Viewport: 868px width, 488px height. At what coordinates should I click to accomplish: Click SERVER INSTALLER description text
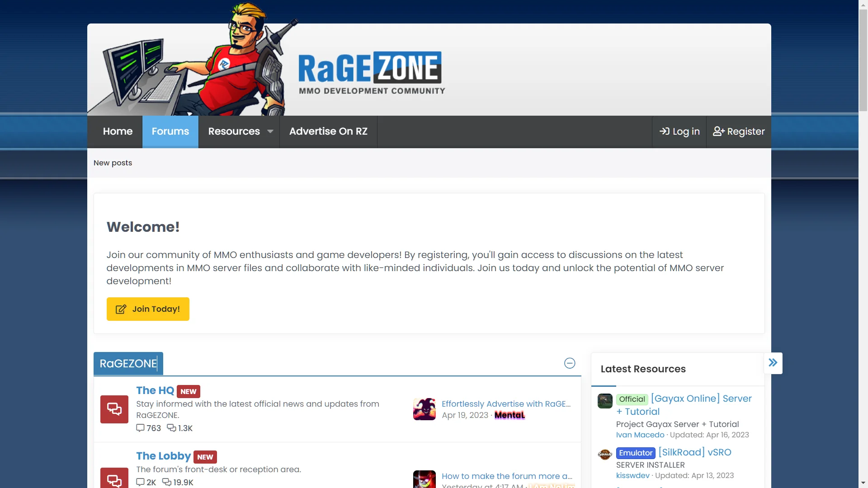click(x=650, y=465)
